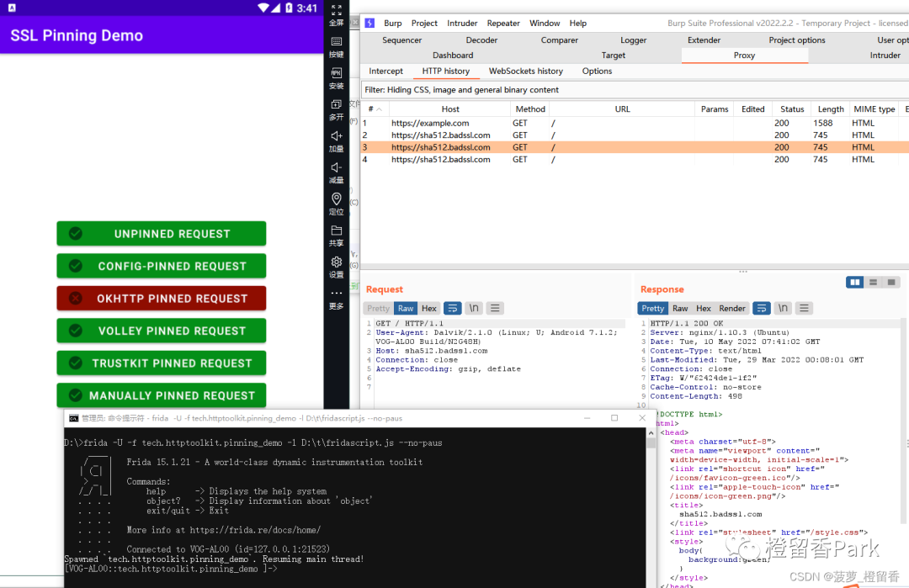Open the keyboard mapping tool in emulator sidebar
909x588 pixels.
click(x=336, y=42)
